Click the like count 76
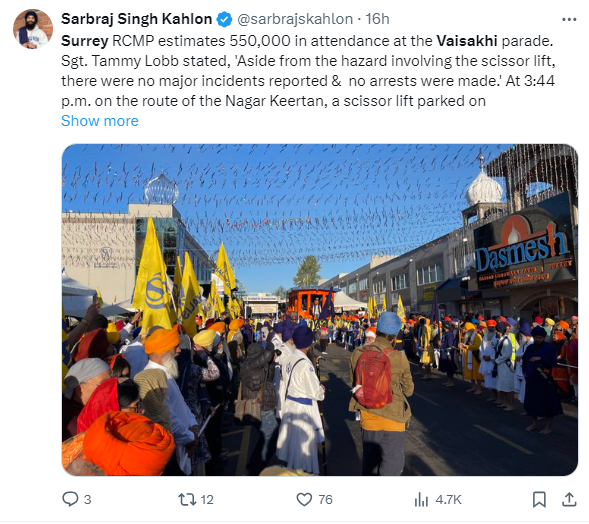The height and width of the screenshot is (524, 589). click(x=325, y=500)
